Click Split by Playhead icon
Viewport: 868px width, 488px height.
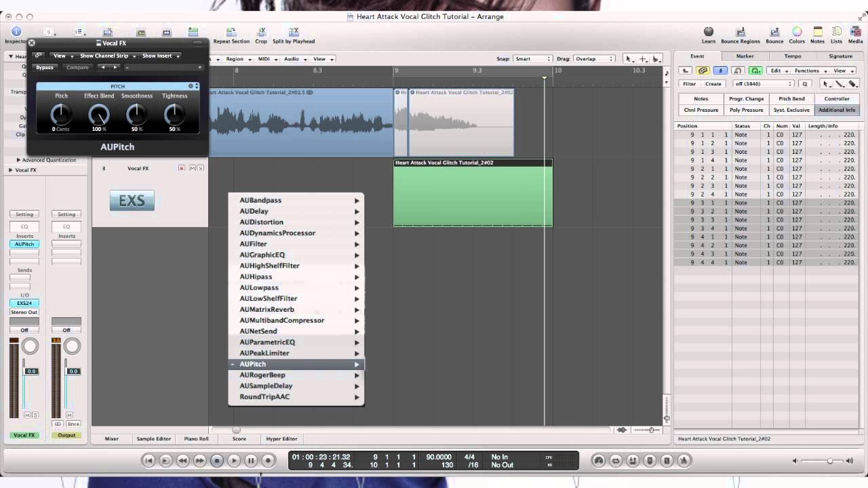click(x=294, y=32)
